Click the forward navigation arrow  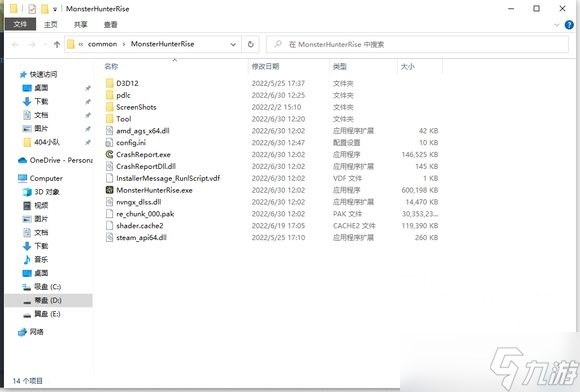click(32, 44)
